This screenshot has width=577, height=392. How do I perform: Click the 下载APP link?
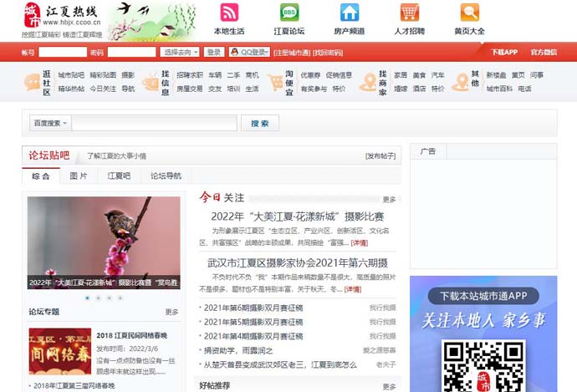click(504, 52)
